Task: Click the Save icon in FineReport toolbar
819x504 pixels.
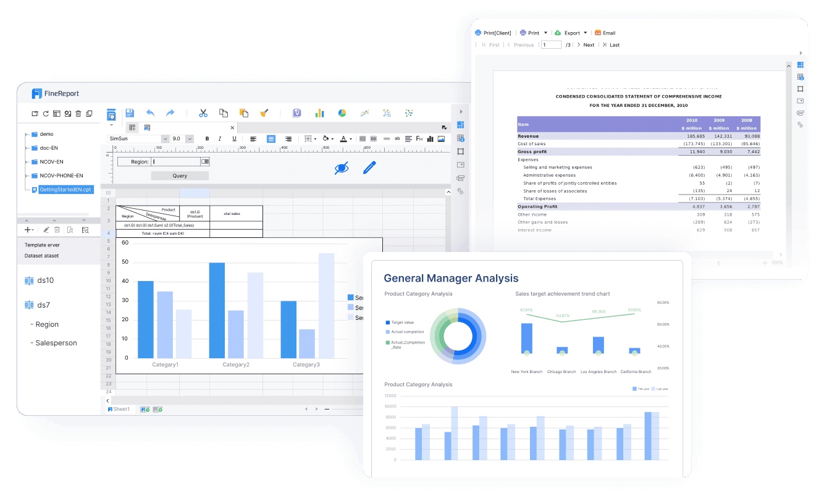Action: [x=130, y=113]
